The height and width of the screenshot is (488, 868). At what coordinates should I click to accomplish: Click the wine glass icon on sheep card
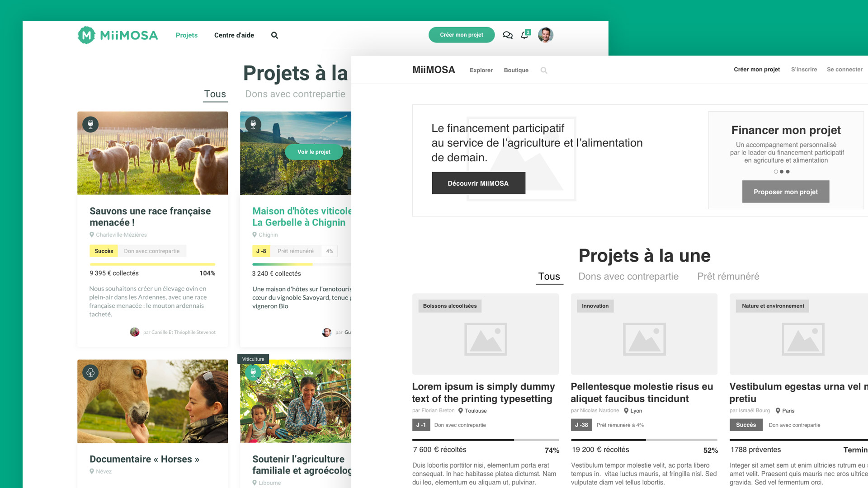click(90, 124)
